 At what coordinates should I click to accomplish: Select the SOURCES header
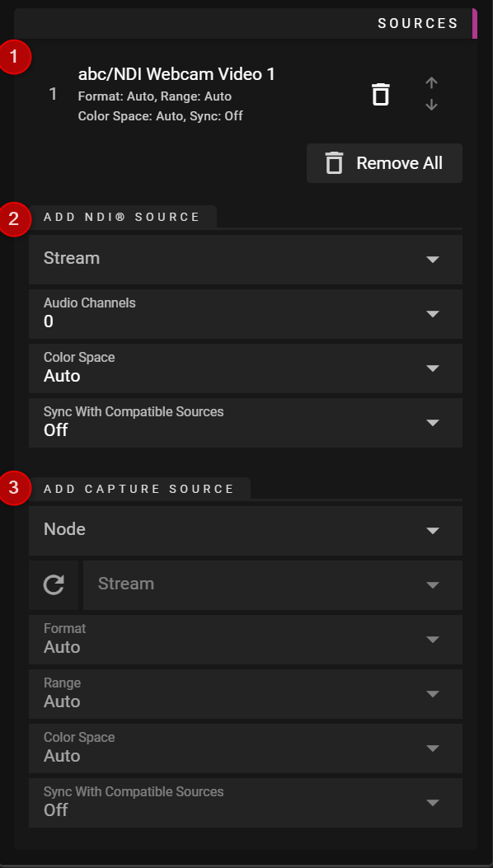pos(417,23)
